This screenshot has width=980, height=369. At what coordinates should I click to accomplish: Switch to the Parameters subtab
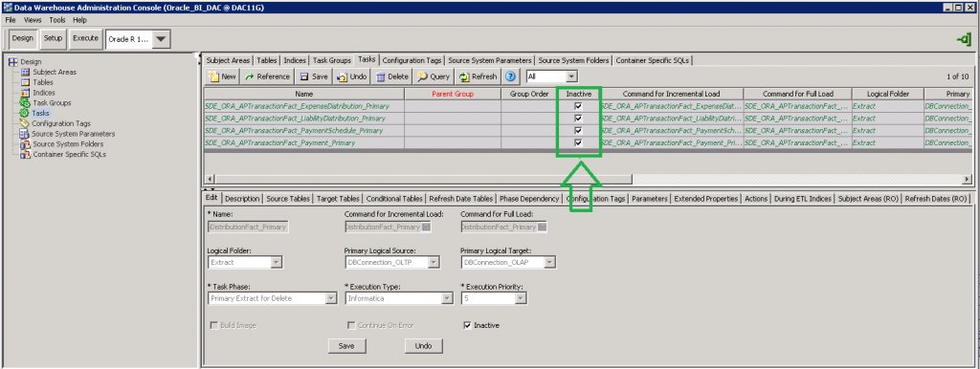[x=650, y=199]
